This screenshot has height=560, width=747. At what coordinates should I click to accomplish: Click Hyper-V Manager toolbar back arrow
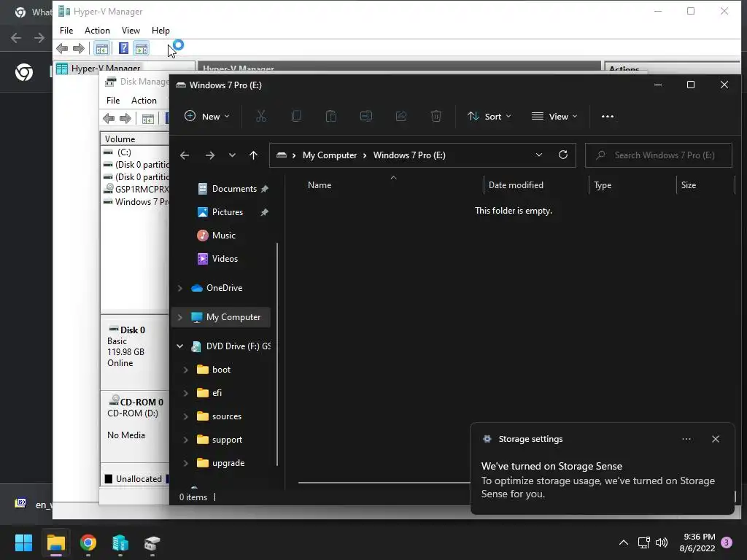pos(62,48)
